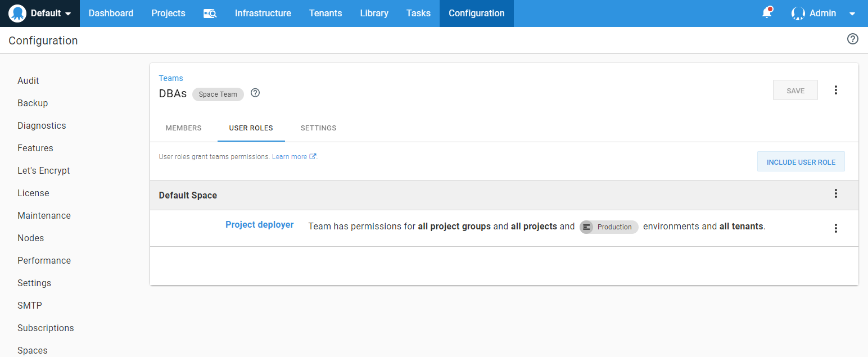Screen dimensions: 868x357
Task: Follow the Teams breadcrumb link
Action: tap(171, 78)
